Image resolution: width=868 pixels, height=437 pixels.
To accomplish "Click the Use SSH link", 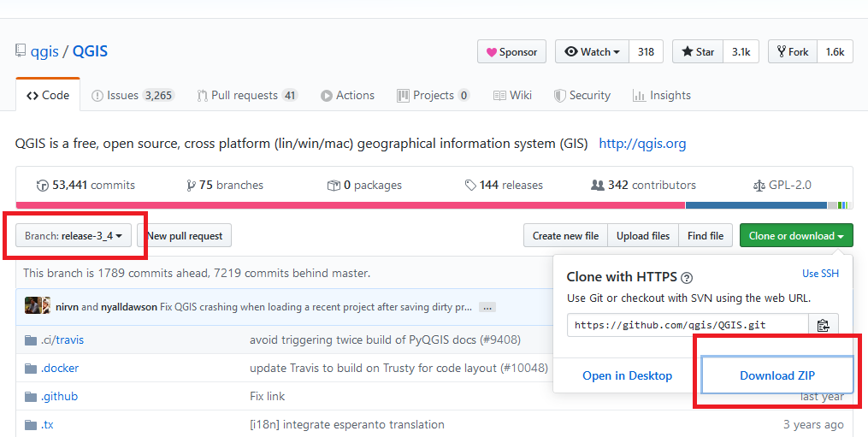I will pos(820,274).
